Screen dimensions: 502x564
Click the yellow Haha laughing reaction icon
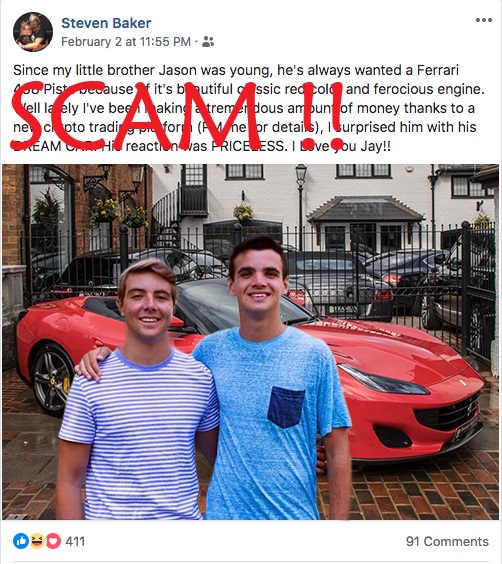point(37,541)
